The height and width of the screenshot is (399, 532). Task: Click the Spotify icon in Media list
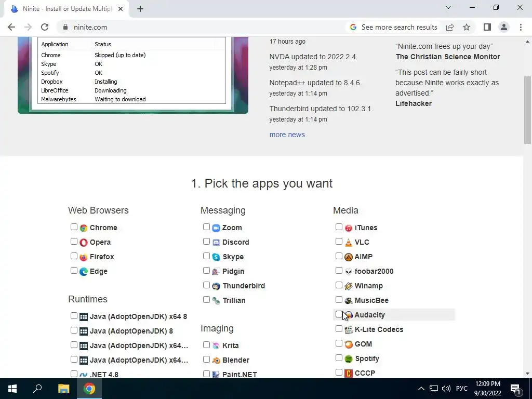[x=349, y=359]
